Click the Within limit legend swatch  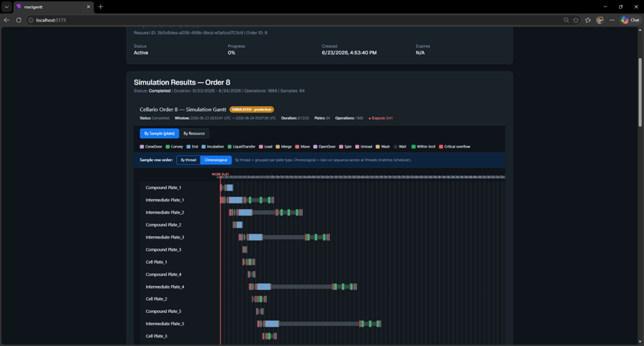pyautogui.click(x=413, y=146)
